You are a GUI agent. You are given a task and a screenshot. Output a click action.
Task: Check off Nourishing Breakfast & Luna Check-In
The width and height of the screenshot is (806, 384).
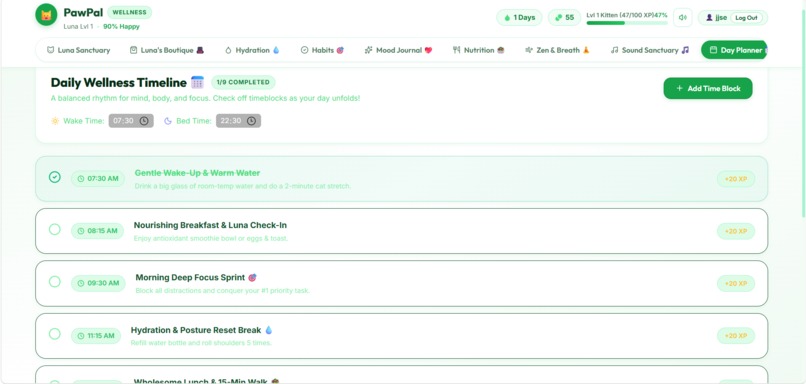54,229
